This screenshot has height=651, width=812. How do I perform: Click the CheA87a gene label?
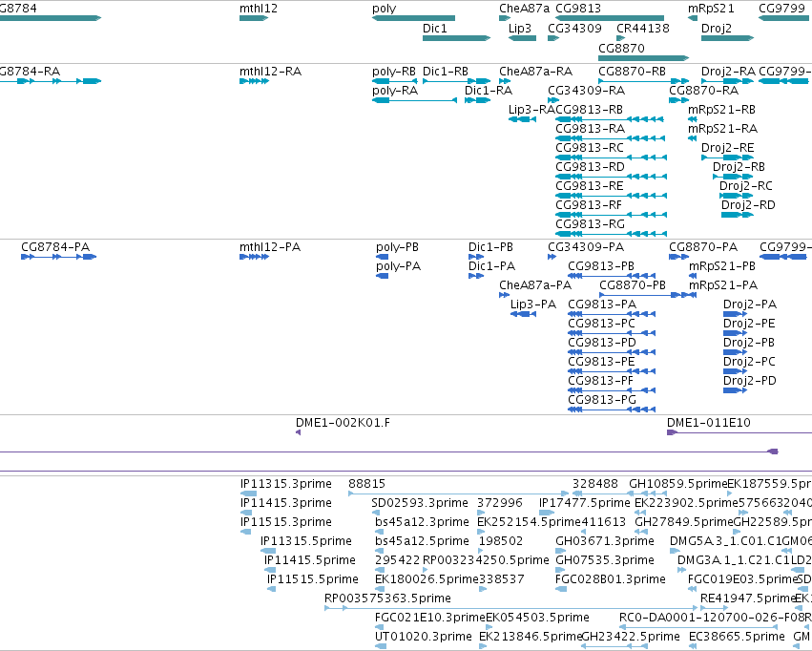coord(524,9)
